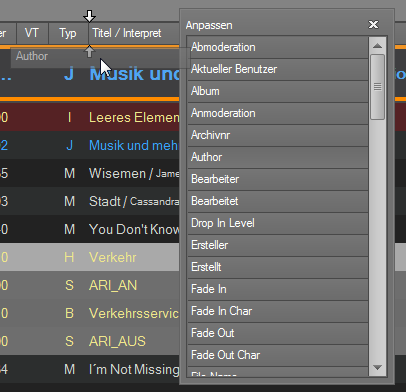Select the Wisemen track row

tap(90, 173)
